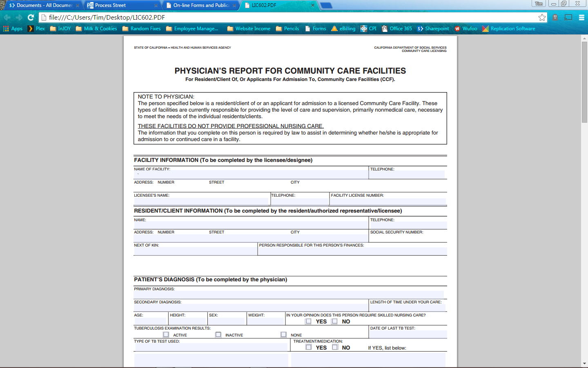Click the cast screen icon in toolbar
Image resolution: width=588 pixels, height=368 pixels.
(x=568, y=17)
